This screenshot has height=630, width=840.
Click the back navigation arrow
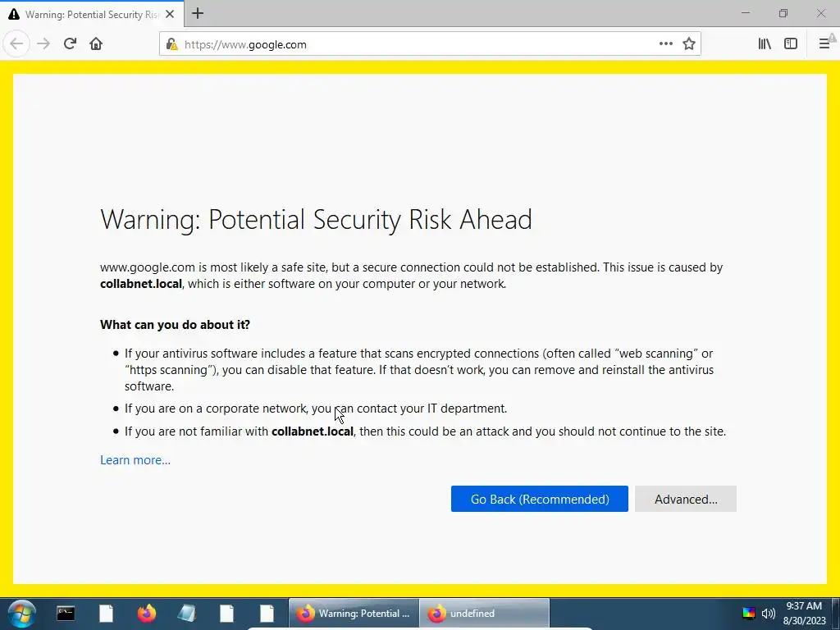coord(16,44)
